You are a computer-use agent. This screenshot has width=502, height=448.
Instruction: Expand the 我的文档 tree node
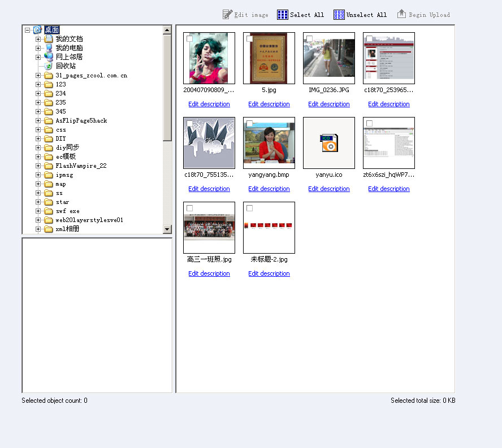38,39
